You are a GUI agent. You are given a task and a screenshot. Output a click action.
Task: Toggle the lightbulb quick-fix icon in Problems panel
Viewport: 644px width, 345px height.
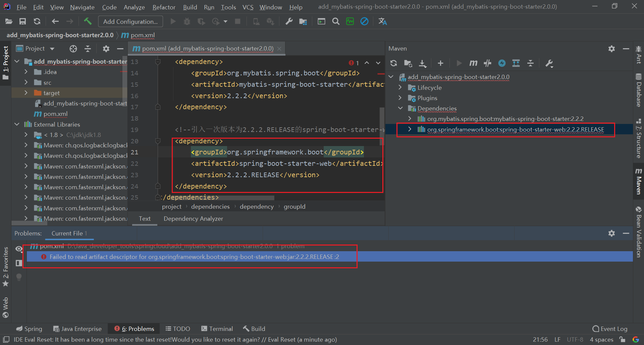19,277
